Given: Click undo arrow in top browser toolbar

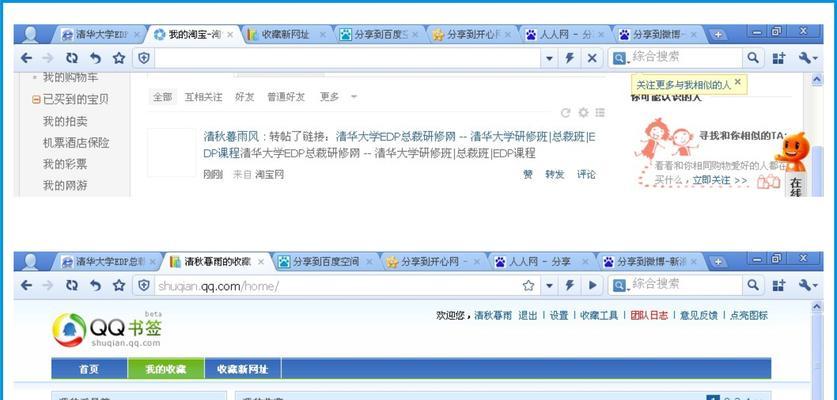Looking at the screenshot, I should [96, 58].
